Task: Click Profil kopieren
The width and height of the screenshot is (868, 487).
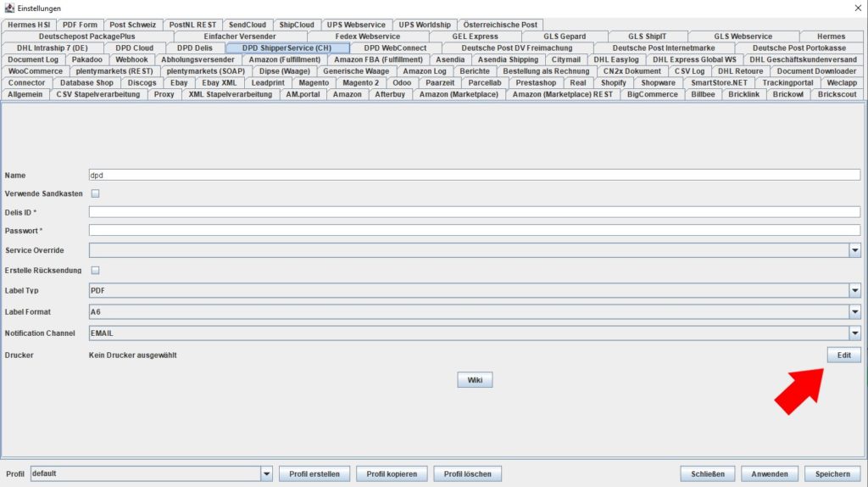Action: 392,473
